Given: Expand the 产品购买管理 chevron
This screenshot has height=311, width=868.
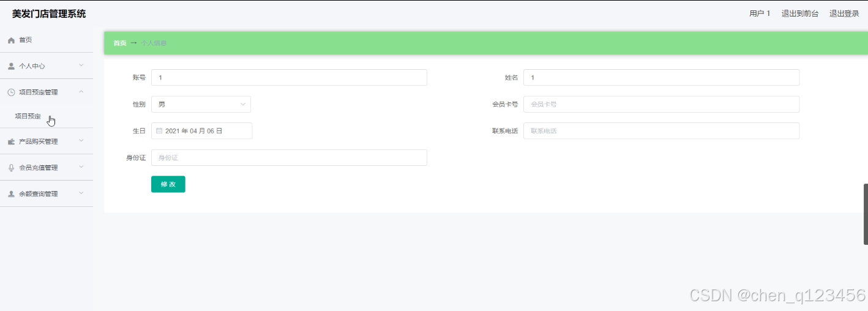Looking at the screenshot, I should (x=81, y=141).
